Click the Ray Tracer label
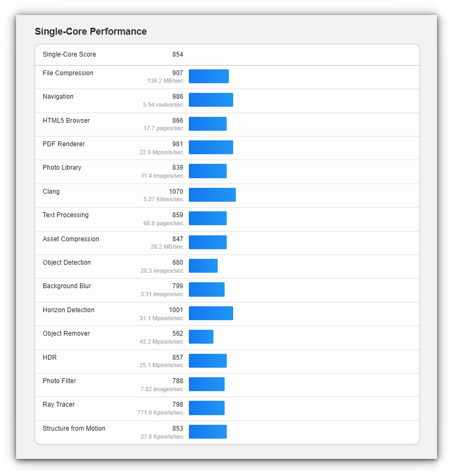Viewport: 453px width, 476px height. (x=59, y=404)
